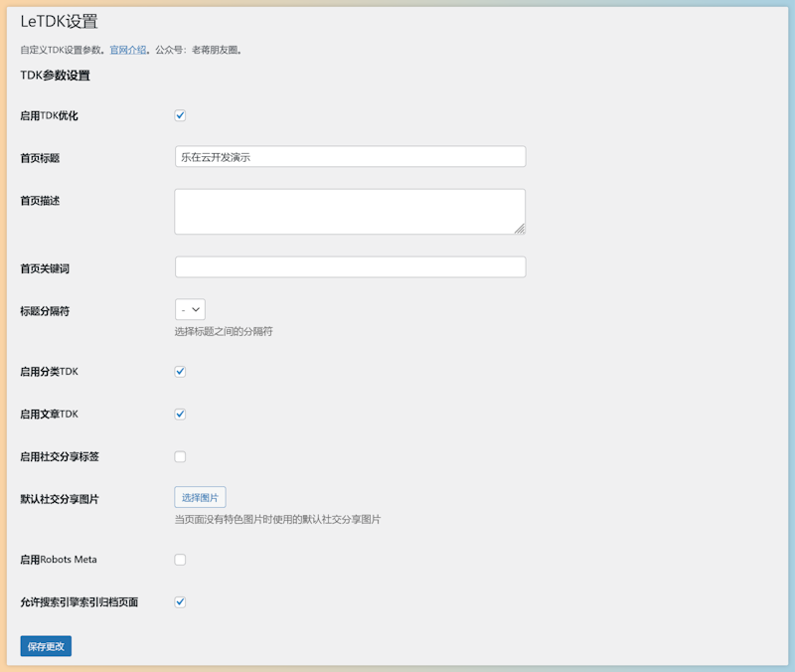Uncheck the 启用分类TDK checkbox

point(181,372)
